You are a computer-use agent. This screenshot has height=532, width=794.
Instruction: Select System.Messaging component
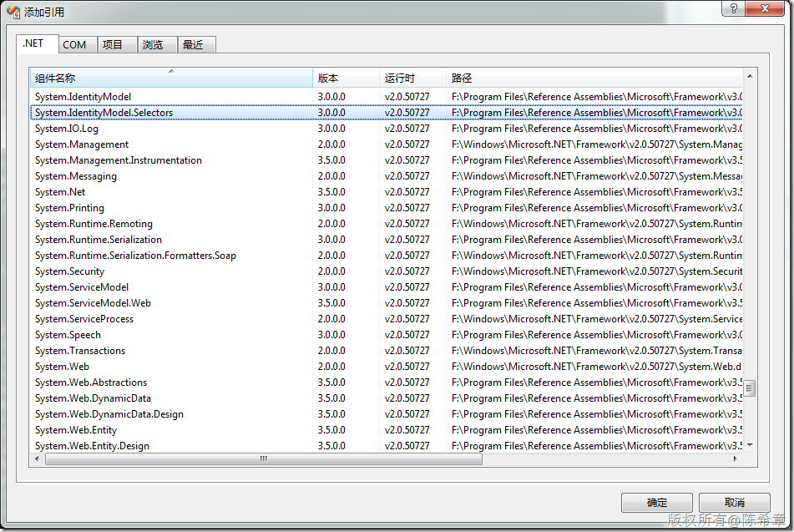387,176
